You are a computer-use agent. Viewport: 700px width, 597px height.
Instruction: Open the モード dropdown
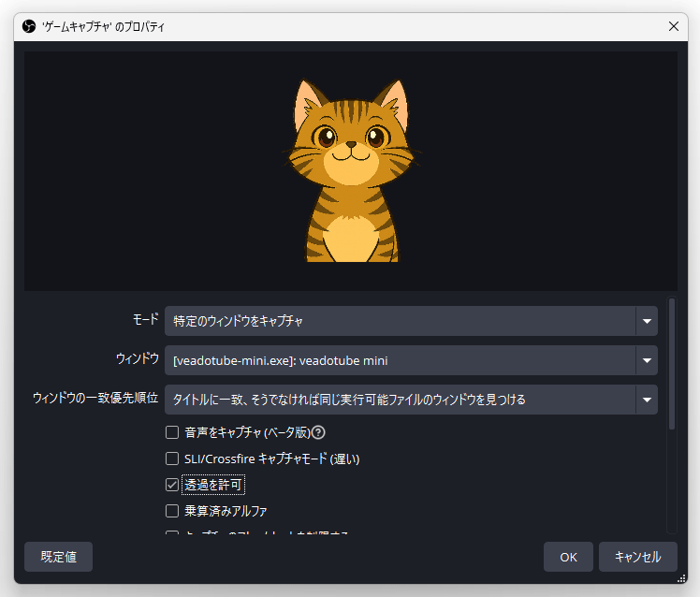[647, 321]
